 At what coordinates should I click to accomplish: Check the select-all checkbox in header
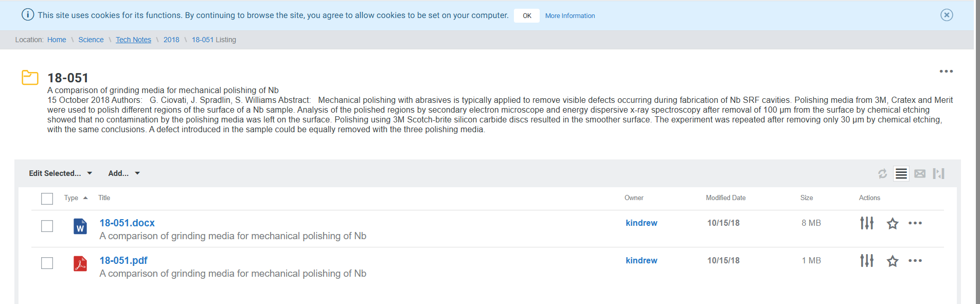point(47,199)
